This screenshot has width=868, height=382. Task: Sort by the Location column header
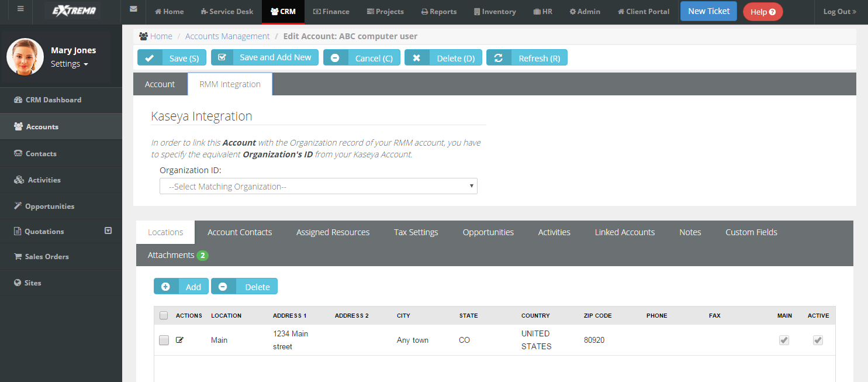(x=226, y=315)
